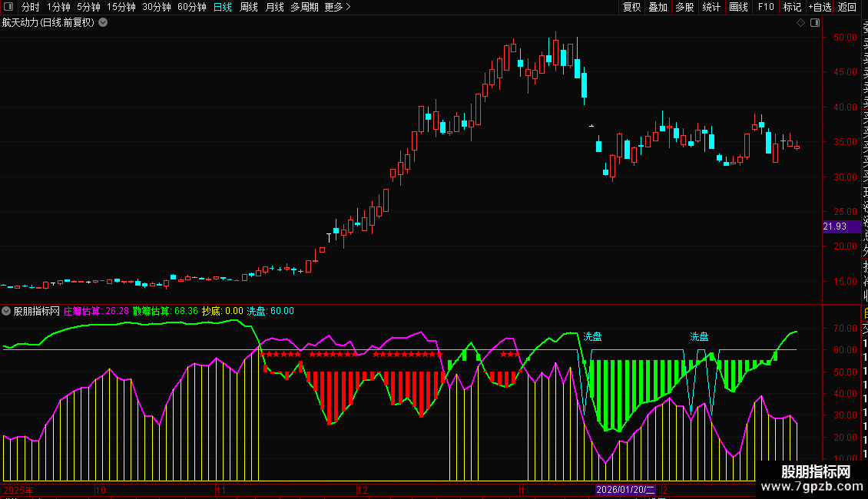Screen dimensions: 868x499
Task: Open 多周期 multi-period view
Action: click(x=304, y=7)
